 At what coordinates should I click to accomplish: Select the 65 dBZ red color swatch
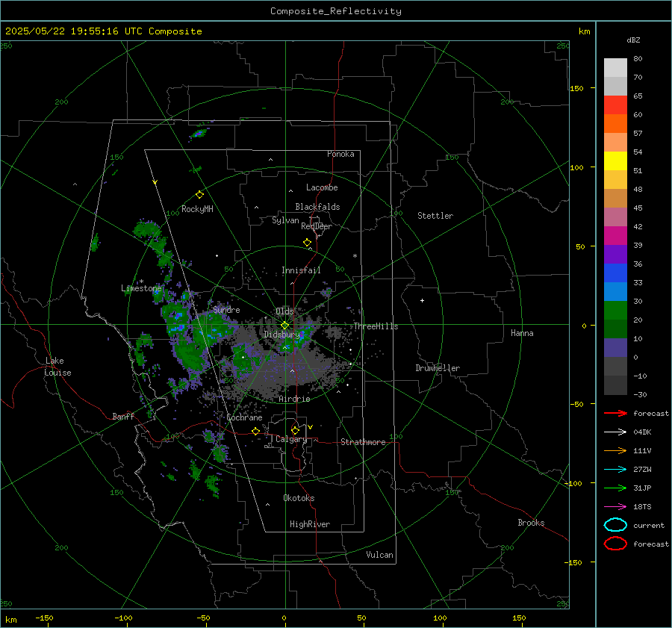[x=615, y=105]
